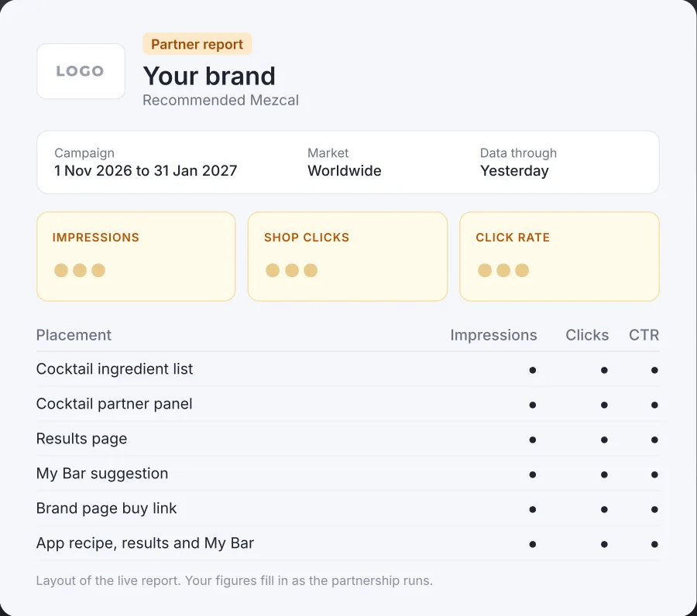Select the Yesterday value
The height and width of the screenshot is (616, 697).
click(x=514, y=171)
